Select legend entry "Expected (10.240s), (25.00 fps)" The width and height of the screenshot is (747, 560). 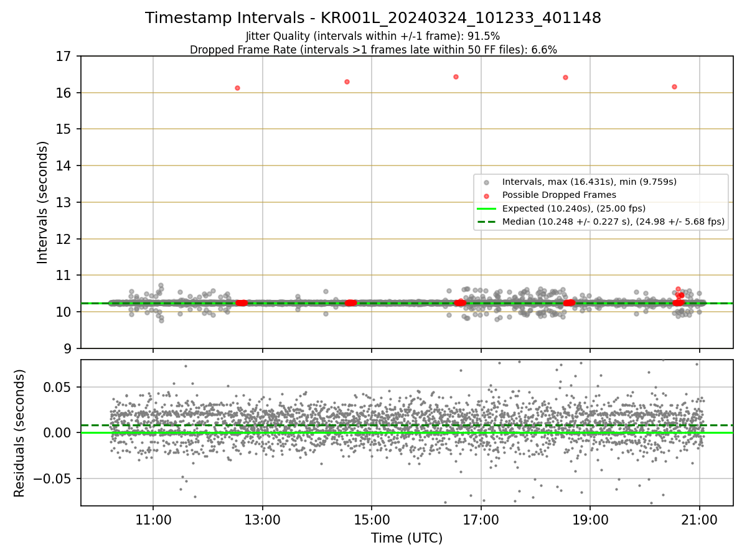click(x=574, y=208)
